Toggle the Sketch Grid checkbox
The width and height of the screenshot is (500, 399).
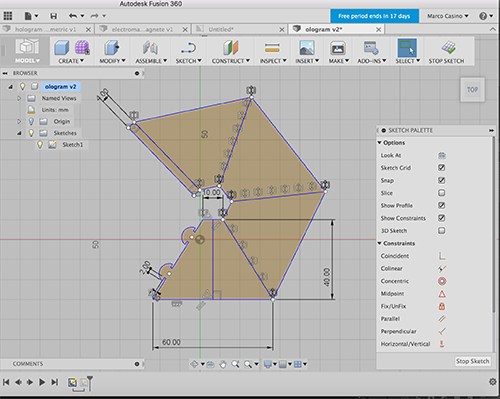442,168
